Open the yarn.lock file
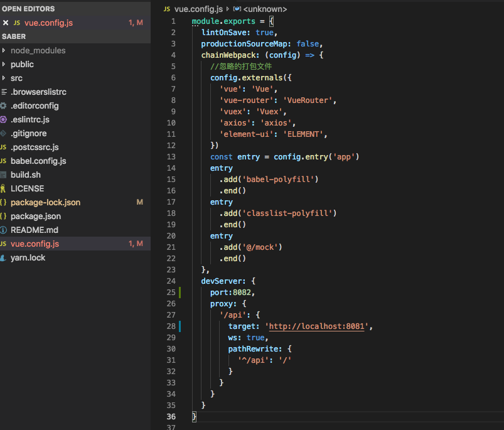The height and width of the screenshot is (430, 504). [x=28, y=258]
